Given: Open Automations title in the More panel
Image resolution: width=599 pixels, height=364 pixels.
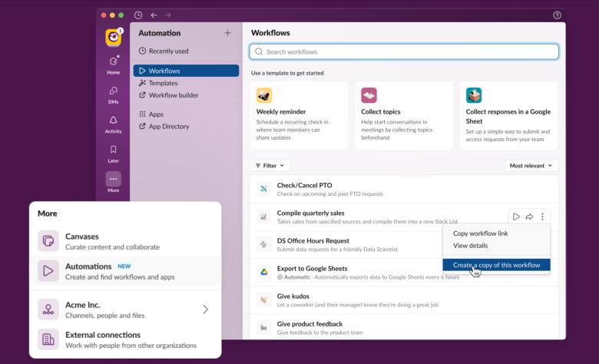Looking at the screenshot, I should coord(88,266).
